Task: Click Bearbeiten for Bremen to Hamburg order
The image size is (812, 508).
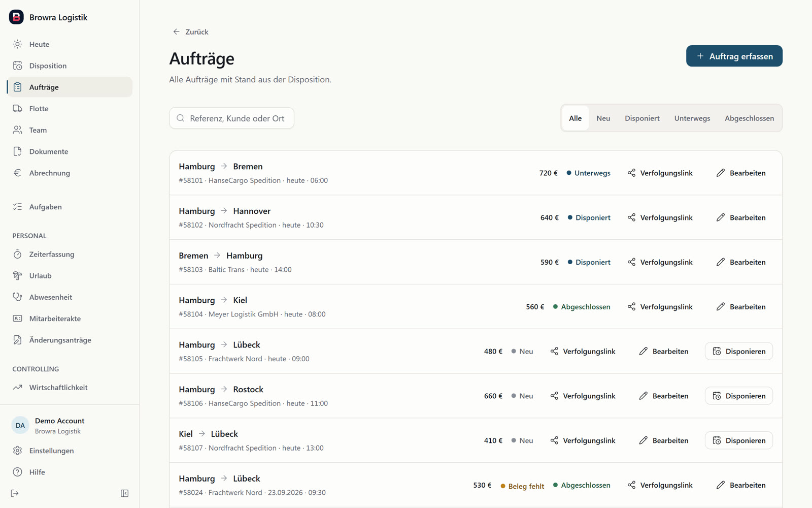Action: pos(741,262)
